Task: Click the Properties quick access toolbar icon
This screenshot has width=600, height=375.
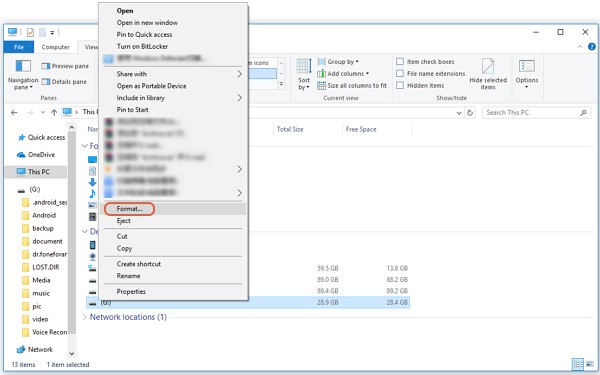Action: pyautogui.click(x=30, y=32)
